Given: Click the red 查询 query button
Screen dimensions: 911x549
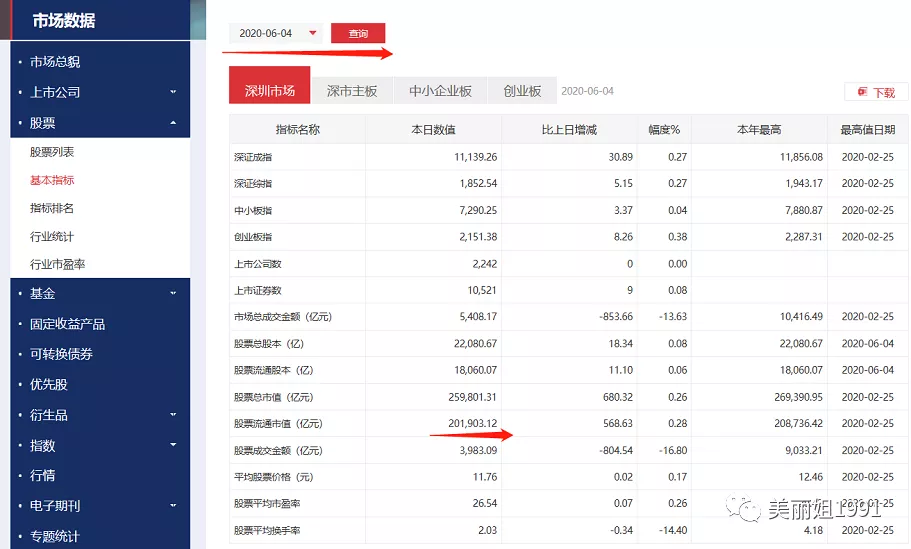Looking at the screenshot, I should click(358, 33).
